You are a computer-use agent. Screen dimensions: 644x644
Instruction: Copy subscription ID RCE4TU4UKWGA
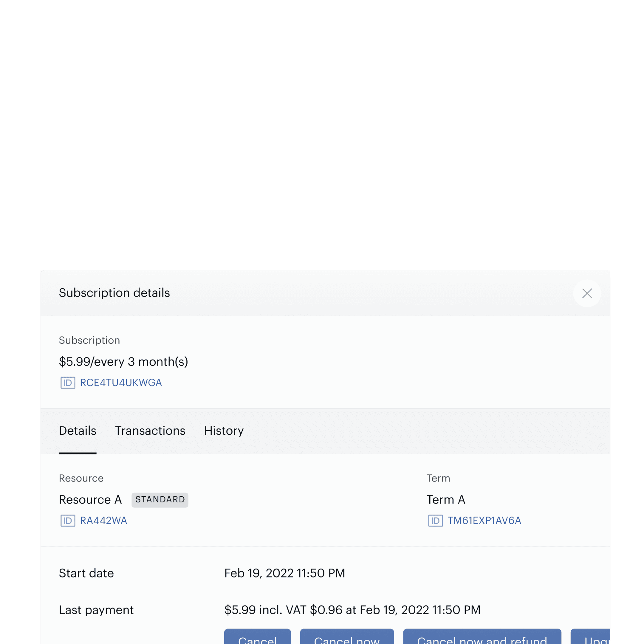point(121,383)
